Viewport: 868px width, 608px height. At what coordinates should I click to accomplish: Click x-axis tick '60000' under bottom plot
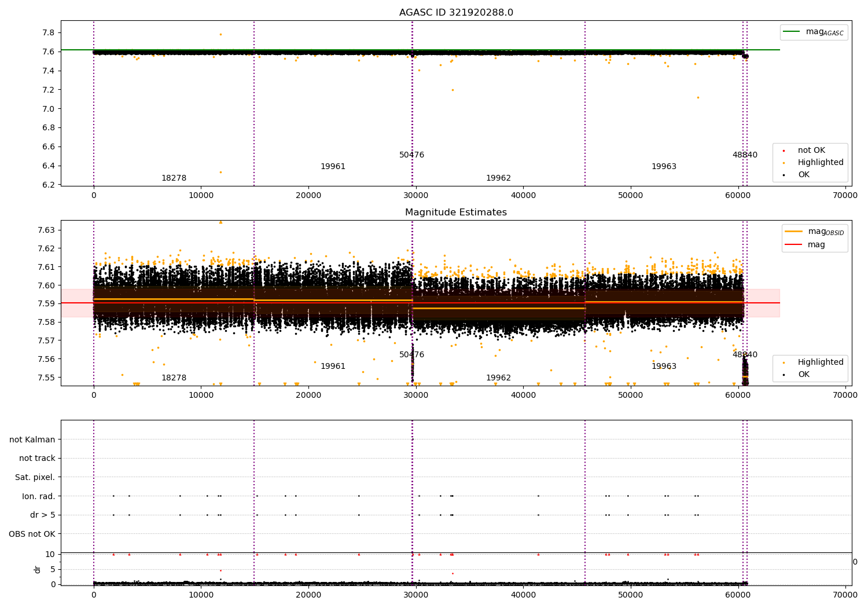[x=738, y=594]
